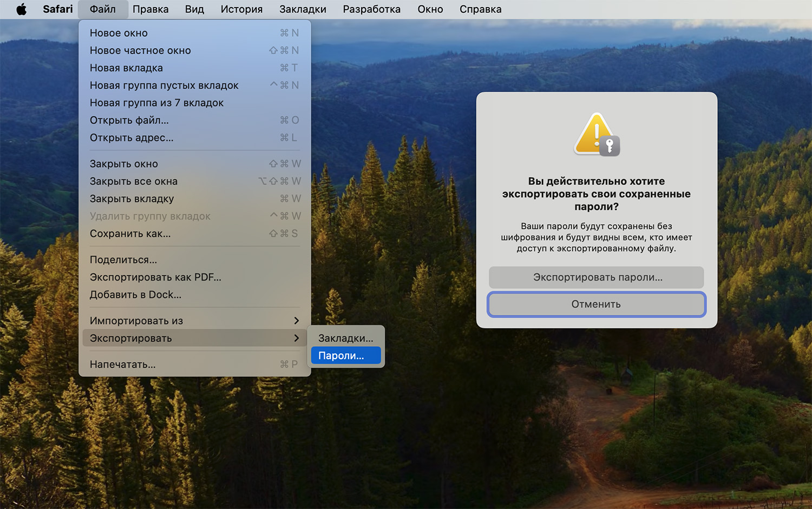Screen dimensions: 812x509
Task: Click the Экспортировать пароли… button
Action: tap(597, 277)
